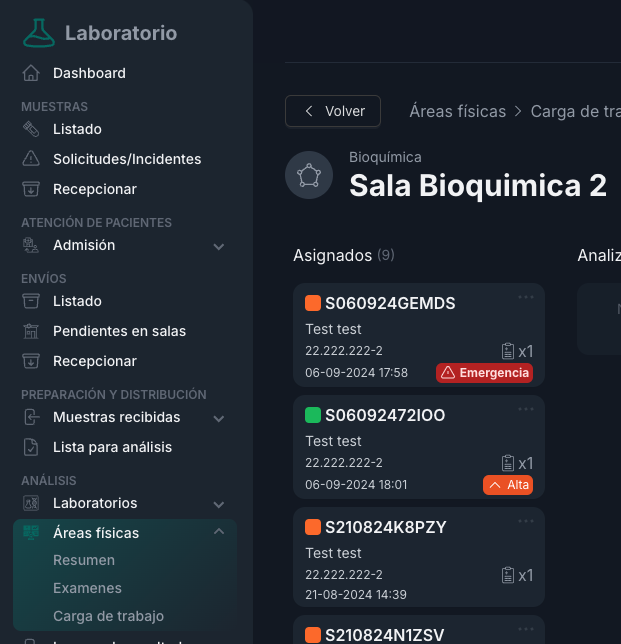Expand the Laboratorios section chevron
The width and height of the screenshot is (621, 644).
click(219, 504)
